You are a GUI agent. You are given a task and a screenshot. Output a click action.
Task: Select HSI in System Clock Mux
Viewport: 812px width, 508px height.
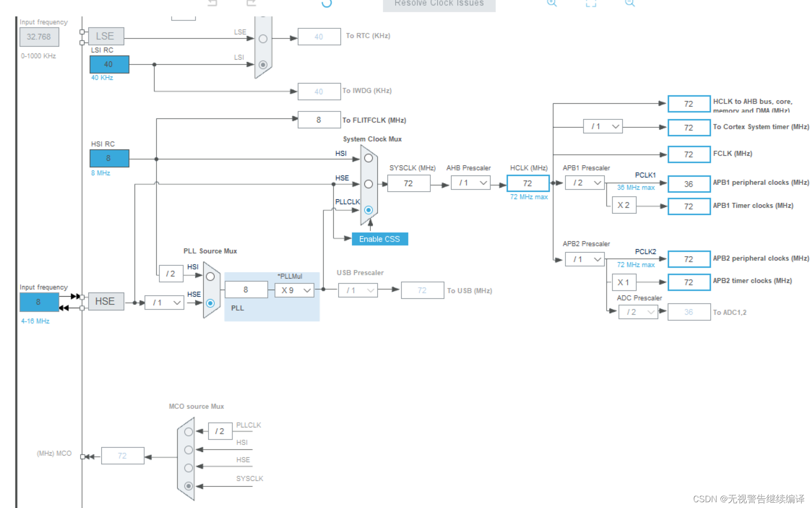tap(368, 158)
